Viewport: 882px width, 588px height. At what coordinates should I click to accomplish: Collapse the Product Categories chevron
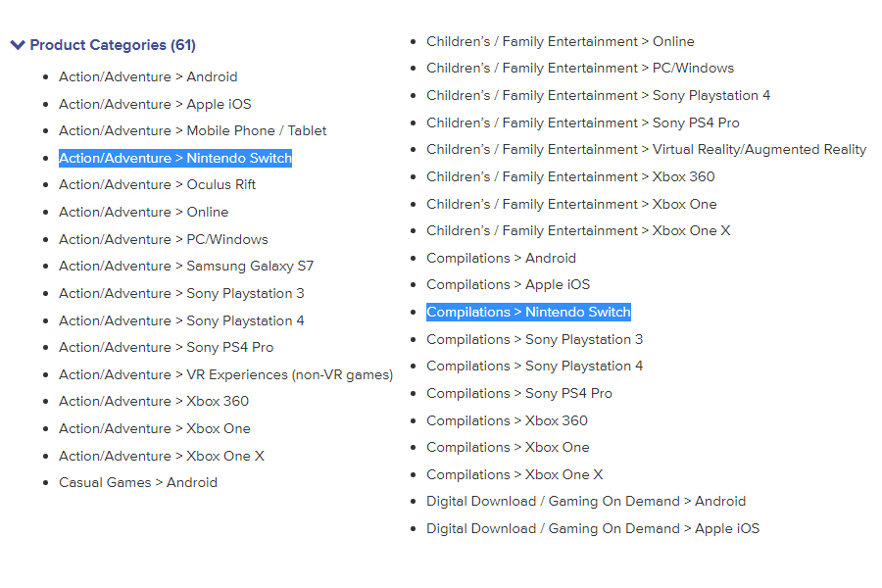[18, 45]
